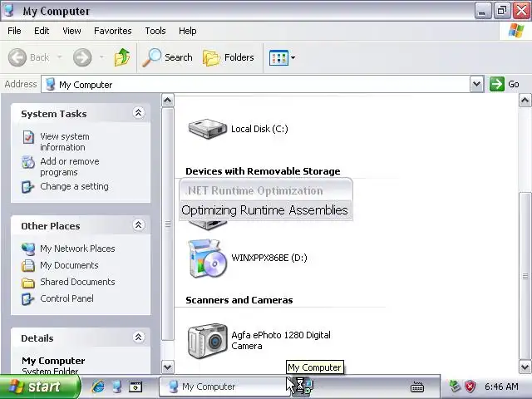The width and height of the screenshot is (532, 399).
Task: Click Change a setting link
Action: click(74, 186)
